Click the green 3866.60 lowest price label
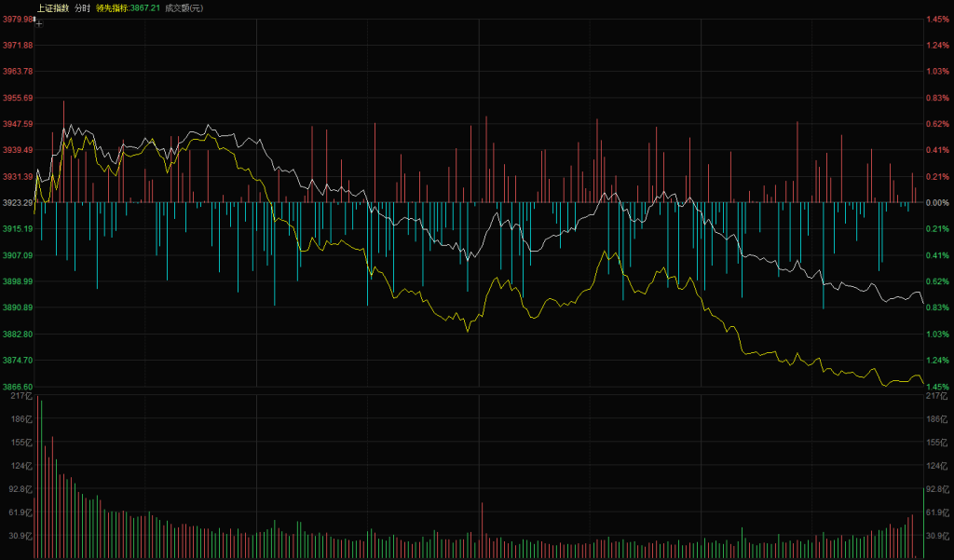This screenshot has height=560, width=954. click(17, 387)
